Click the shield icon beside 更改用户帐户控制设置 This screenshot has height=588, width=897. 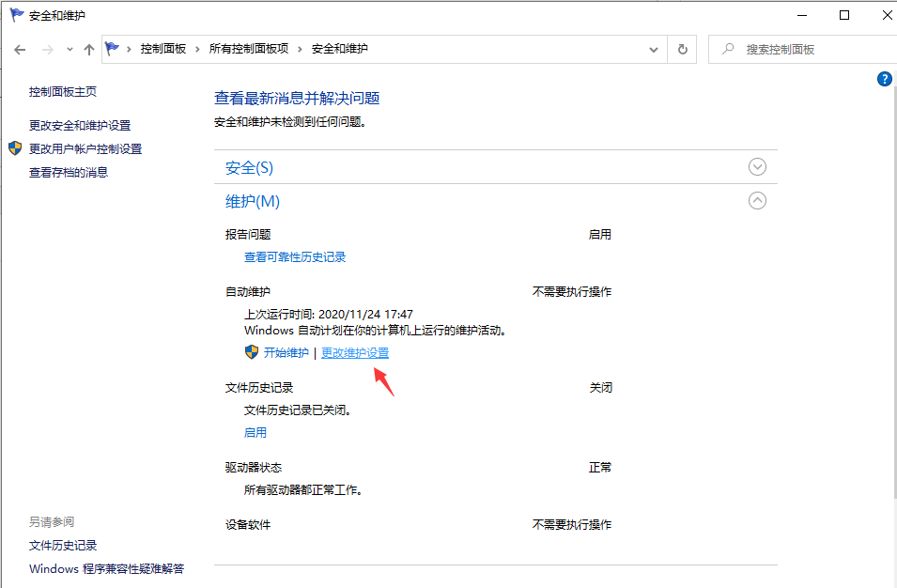tap(14, 147)
